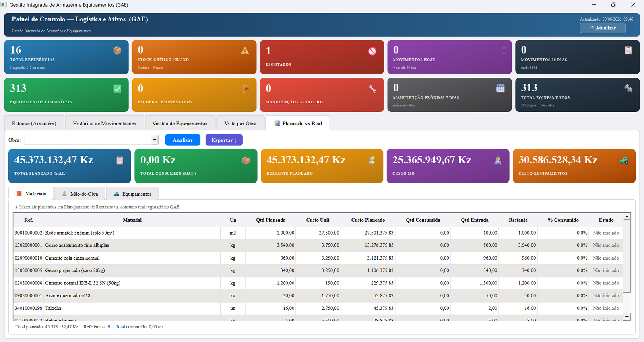Click the hourglass icon on Restante Planeado card
Image resolution: width=644 pixels, height=342 pixels.
tap(372, 160)
